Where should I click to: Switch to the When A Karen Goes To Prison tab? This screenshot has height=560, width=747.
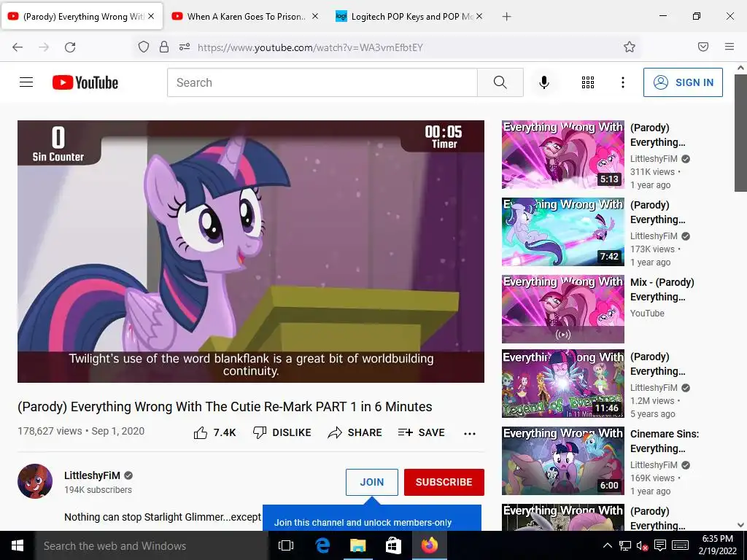245,16
